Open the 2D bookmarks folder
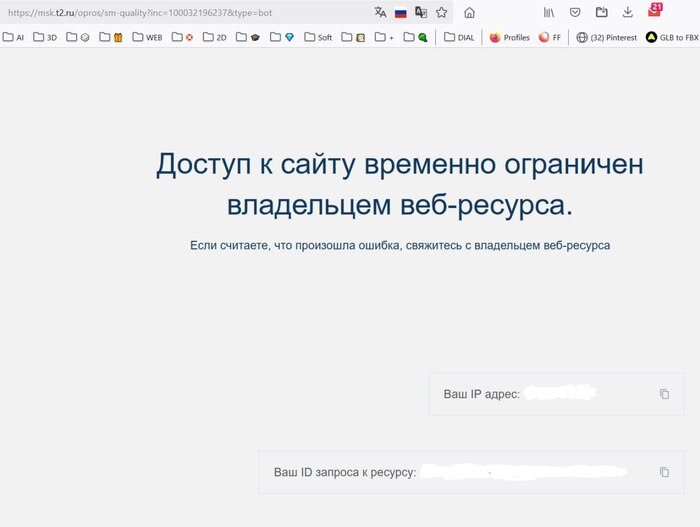Screen dimensions: 700x527 [x=214, y=37]
